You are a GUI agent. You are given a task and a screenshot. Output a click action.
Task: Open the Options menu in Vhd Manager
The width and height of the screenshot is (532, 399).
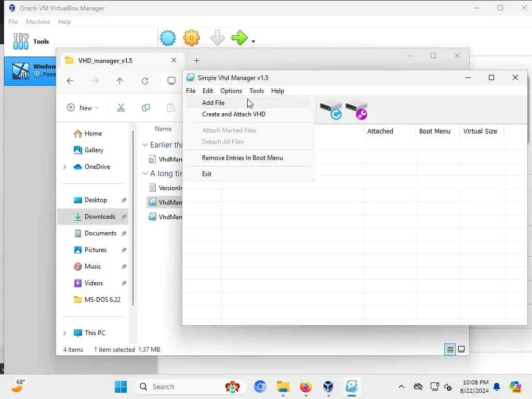(x=231, y=91)
